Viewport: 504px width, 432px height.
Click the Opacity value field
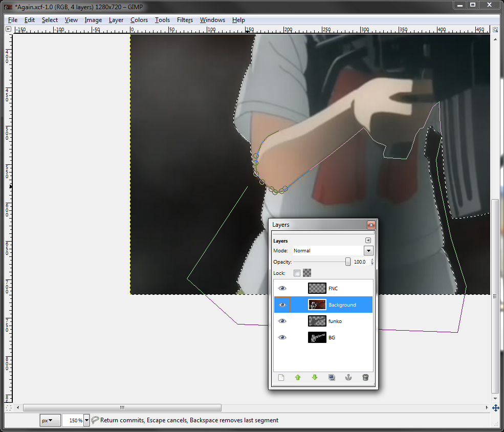(361, 262)
